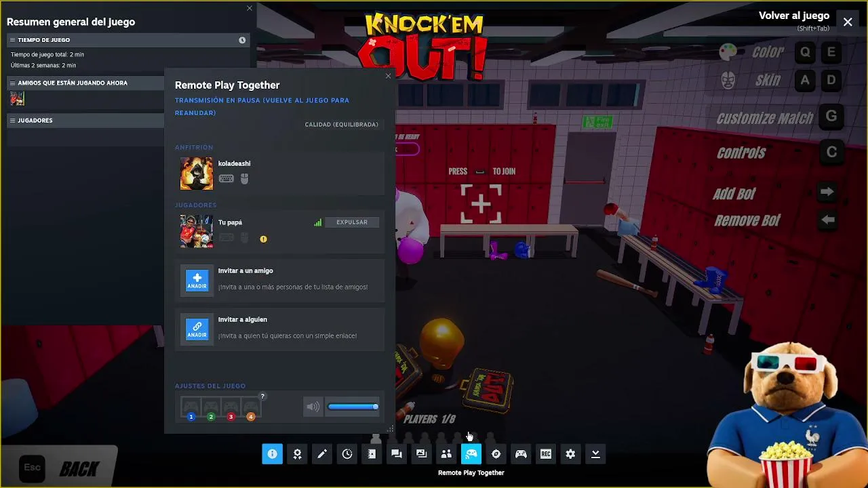Image resolution: width=868 pixels, height=488 pixels.
Task: Click the E key next to Color
Action: click(x=831, y=52)
